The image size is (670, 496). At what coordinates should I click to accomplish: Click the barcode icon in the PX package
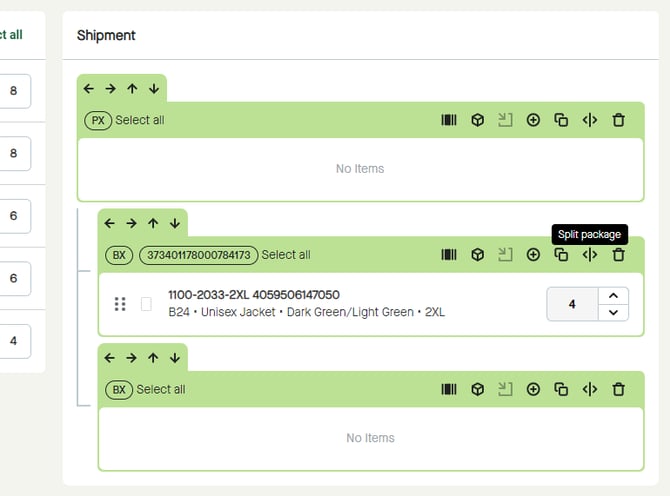click(x=449, y=120)
